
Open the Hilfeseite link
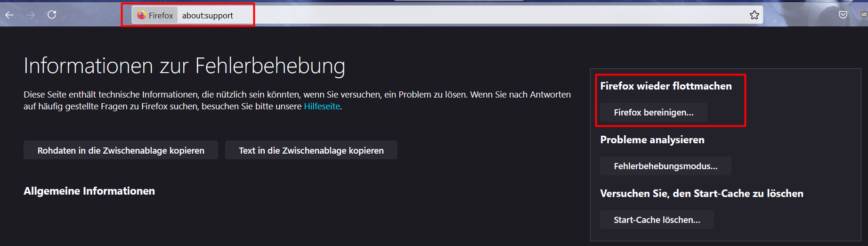(x=322, y=107)
